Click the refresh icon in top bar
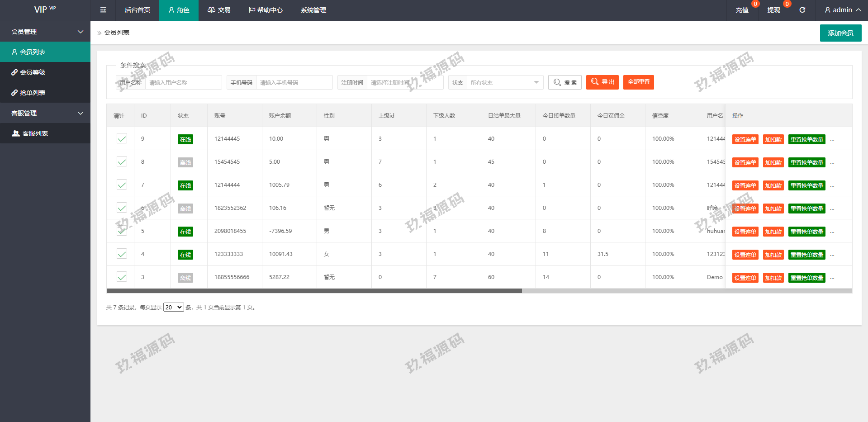This screenshot has width=868, height=422. [802, 10]
